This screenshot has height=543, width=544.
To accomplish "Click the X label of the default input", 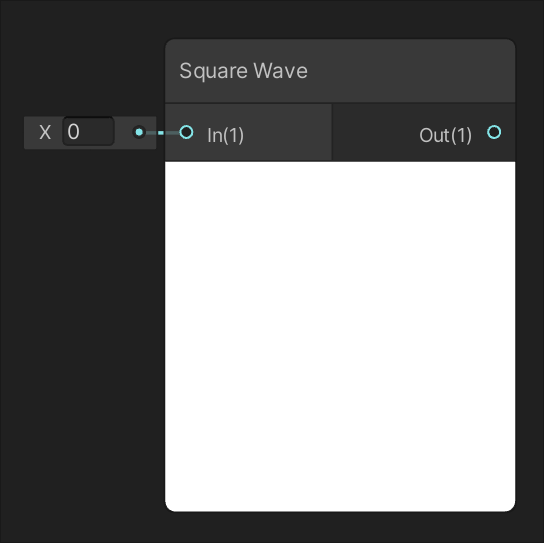I will 45,132.
